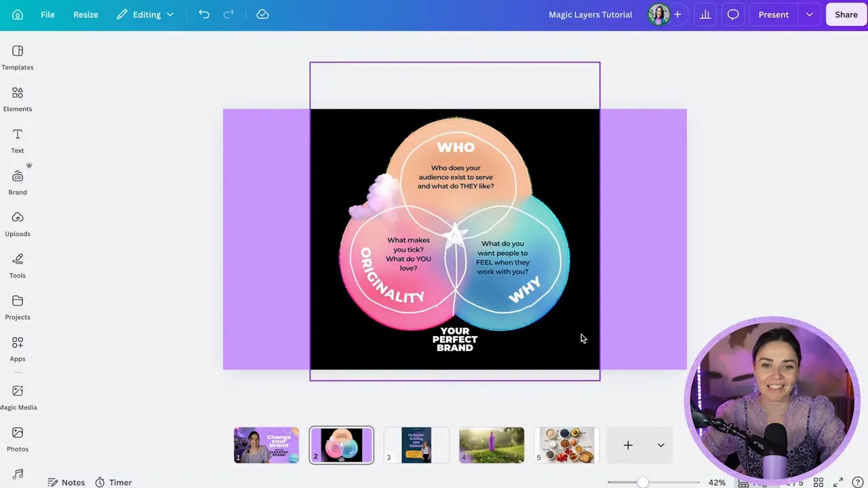Image resolution: width=868 pixels, height=488 pixels.
Task: Edit the Magic Layers Tutorial title
Action: [590, 14]
